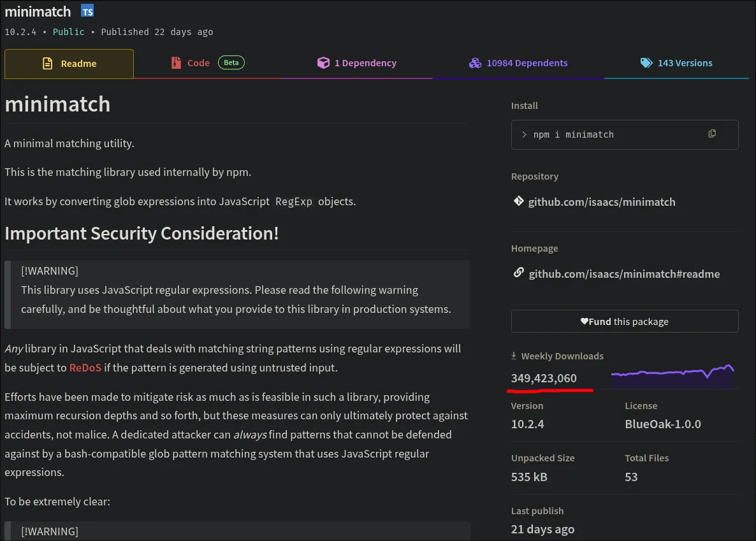Image resolution: width=756 pixels, height=541 pixels.
Task: Click the Fund this package button
Action: [625, 321]
